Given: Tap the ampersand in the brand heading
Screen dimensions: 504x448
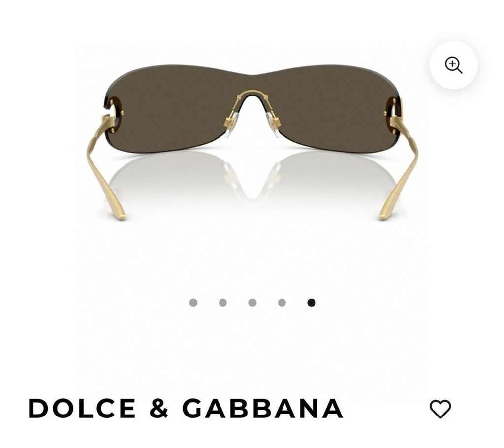Looking at the screenshot, I should [159, 409].
